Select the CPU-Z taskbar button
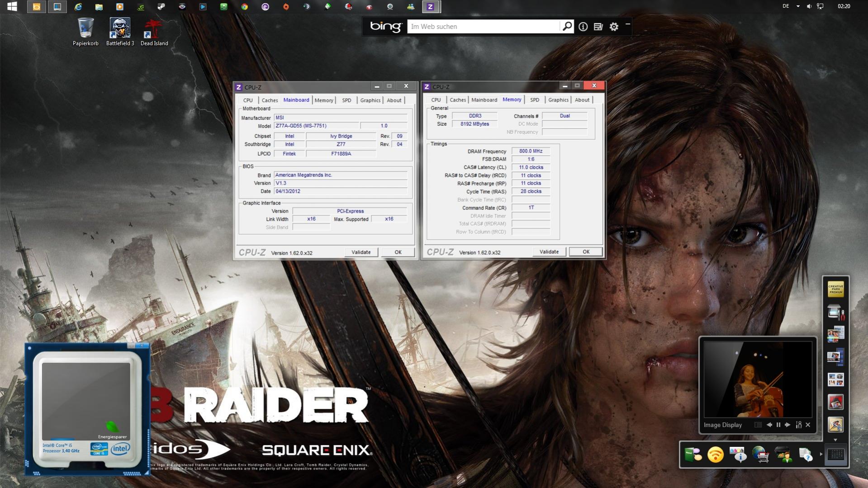 (431, 7)
